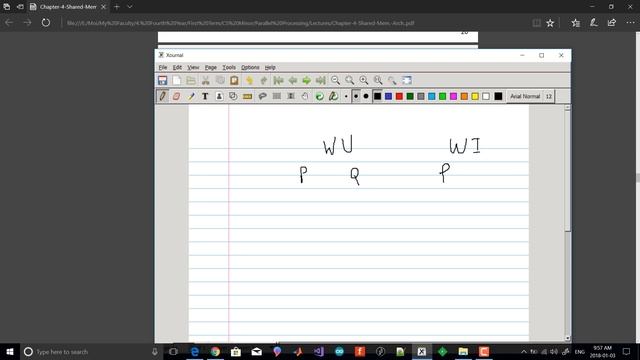Choose the Select Region lasso tool
Screen dimensions: 640x360
click(x=262, y=96)
